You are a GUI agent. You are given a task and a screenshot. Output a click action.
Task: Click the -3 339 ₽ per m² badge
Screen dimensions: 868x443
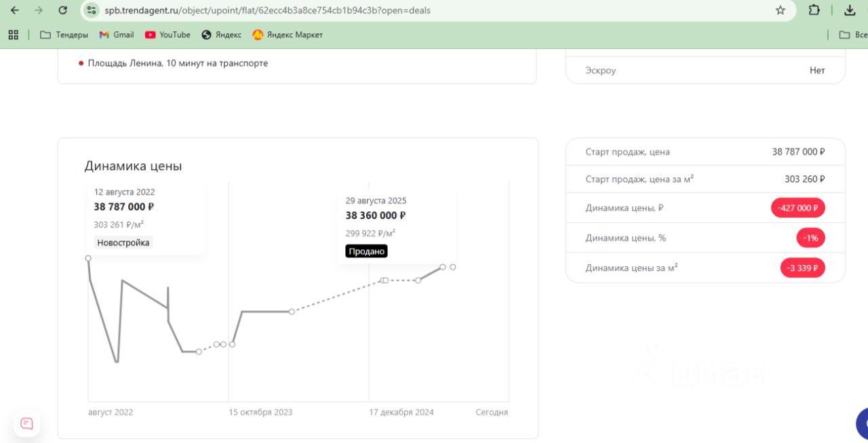[803, 268]
